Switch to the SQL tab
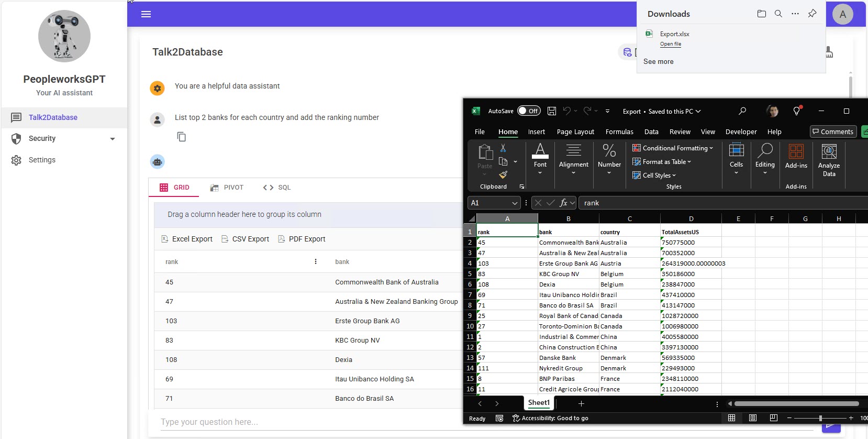This screenshot has height=439, width=868. pyautogui.click(x=277, y=188)
